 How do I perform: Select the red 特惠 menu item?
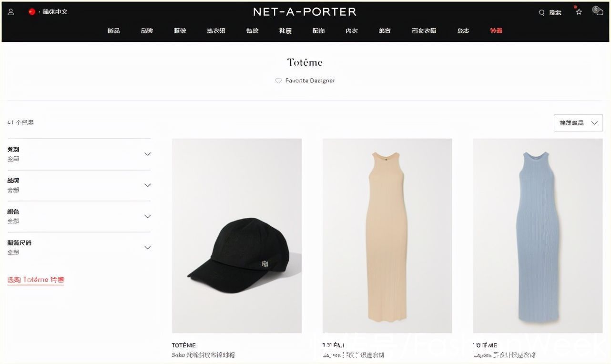(496, 31)
